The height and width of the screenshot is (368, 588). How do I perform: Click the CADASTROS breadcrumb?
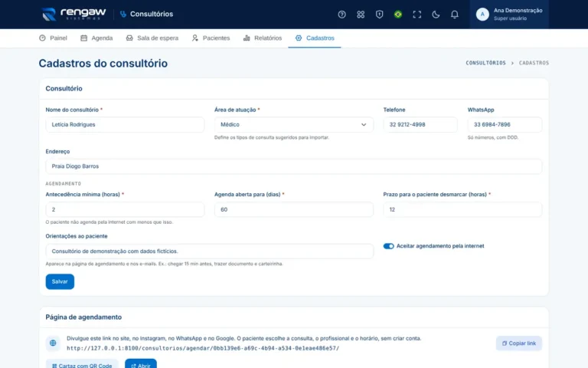coord(534,63)
